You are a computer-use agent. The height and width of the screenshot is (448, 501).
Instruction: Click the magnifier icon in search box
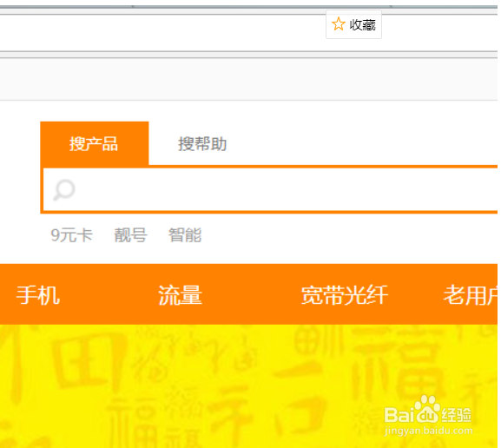(x=64, y=190)
